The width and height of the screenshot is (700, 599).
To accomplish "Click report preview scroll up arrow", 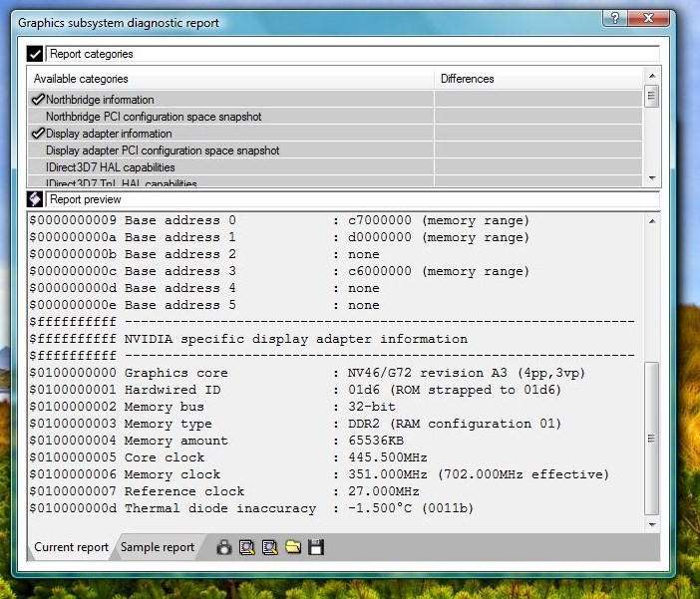I will coord(652,221).
